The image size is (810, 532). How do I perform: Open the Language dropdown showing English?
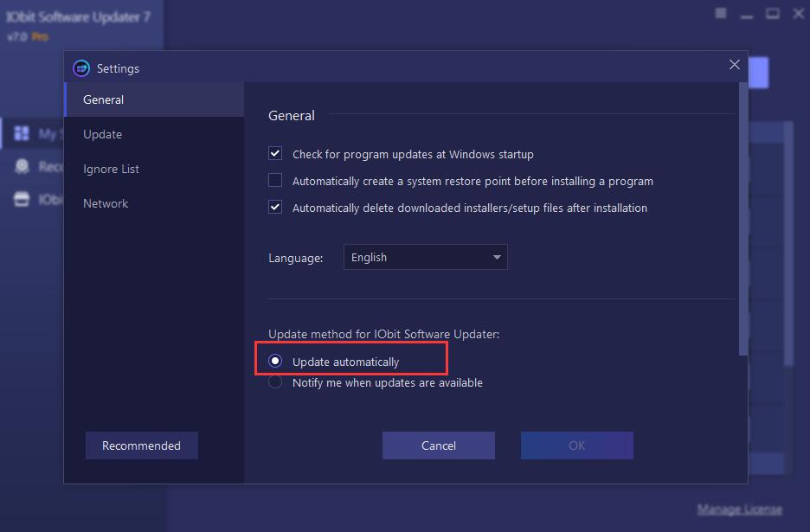pyautogui.click(x=425, y=257)
